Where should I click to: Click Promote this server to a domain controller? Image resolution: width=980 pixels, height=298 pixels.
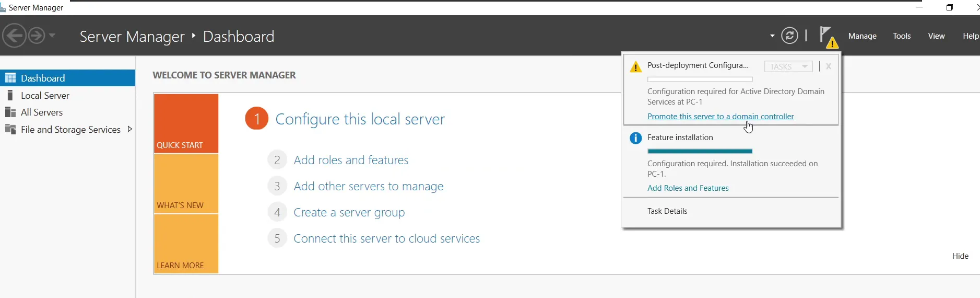click(721, 117)
